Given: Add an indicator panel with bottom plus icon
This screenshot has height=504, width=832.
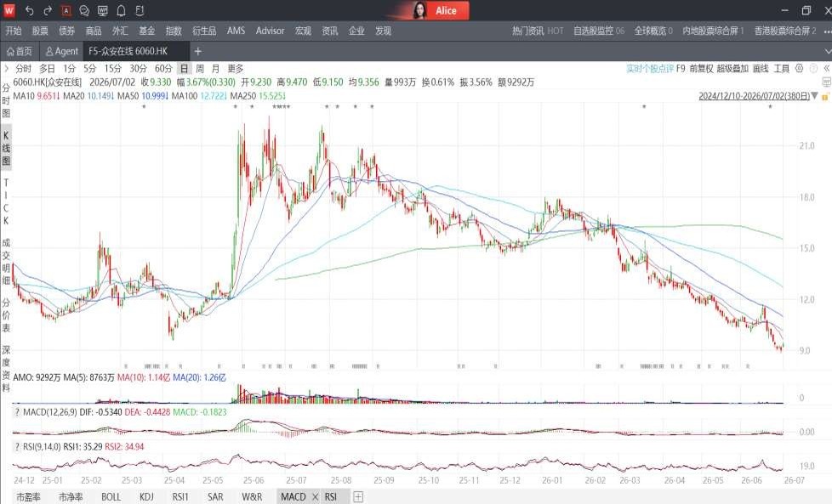Looking at the screenshot, I should coord(358,496).
